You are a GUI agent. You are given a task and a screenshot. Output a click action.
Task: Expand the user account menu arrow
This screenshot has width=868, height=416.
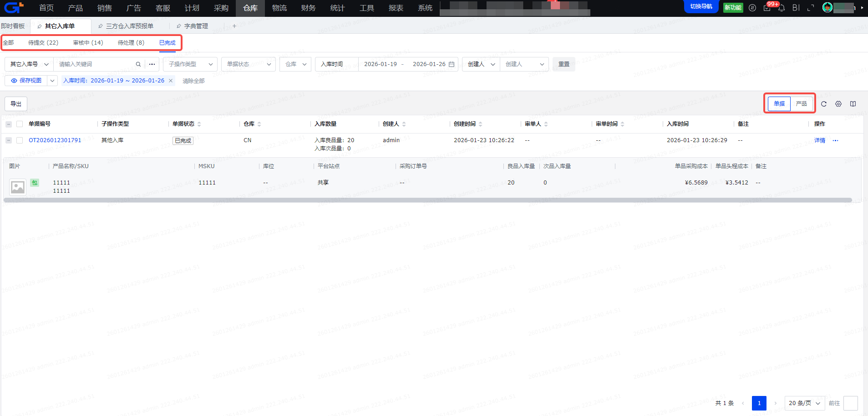(x=862, y=8)
